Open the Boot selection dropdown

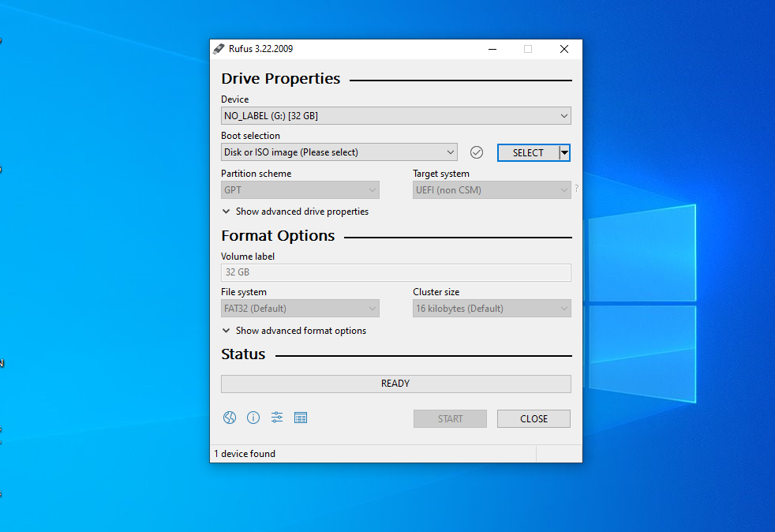pos(339,152)
